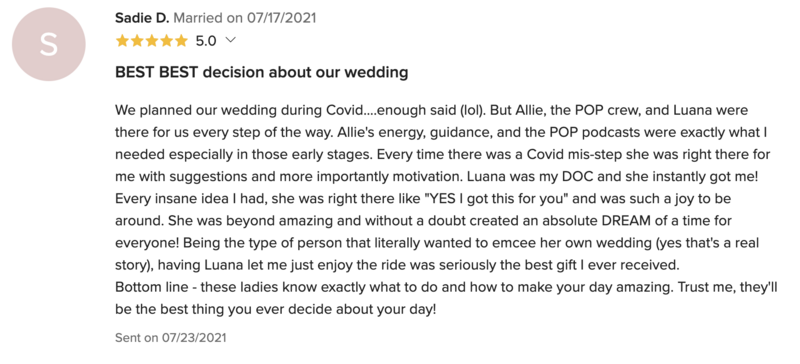Click the Sent on 07/23/2021 date
The height and width of the screenshot is (364, 800).
coord(171,337)
